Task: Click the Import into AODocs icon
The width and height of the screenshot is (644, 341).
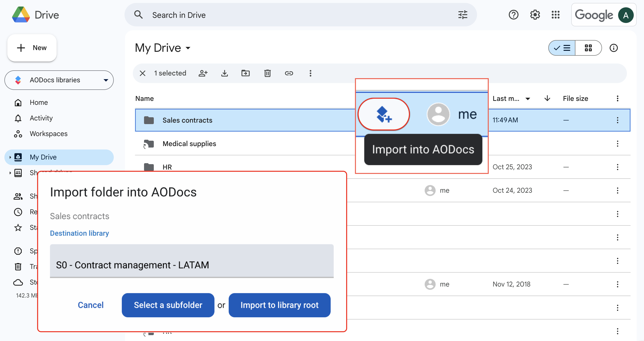Action: (x=384, y=114)
